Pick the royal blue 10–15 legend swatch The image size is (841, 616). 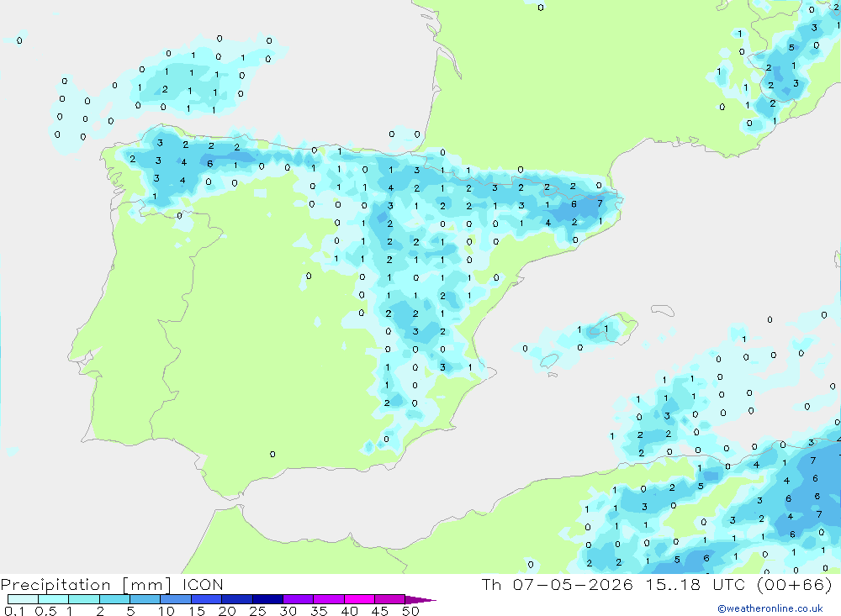point(176,599)
